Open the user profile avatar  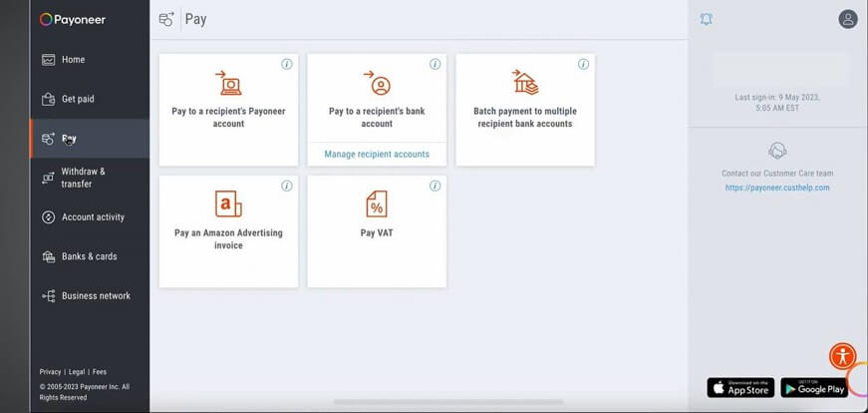[847, 19]
